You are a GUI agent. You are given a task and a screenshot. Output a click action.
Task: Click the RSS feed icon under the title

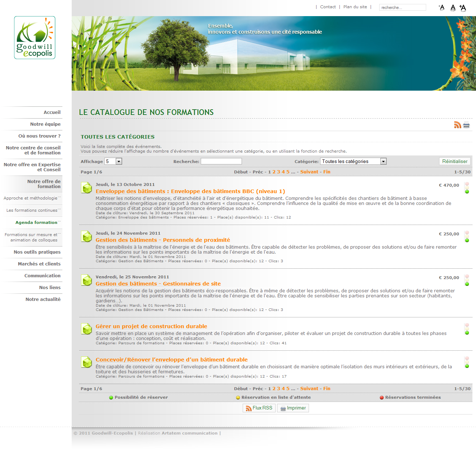pos(457,125)
